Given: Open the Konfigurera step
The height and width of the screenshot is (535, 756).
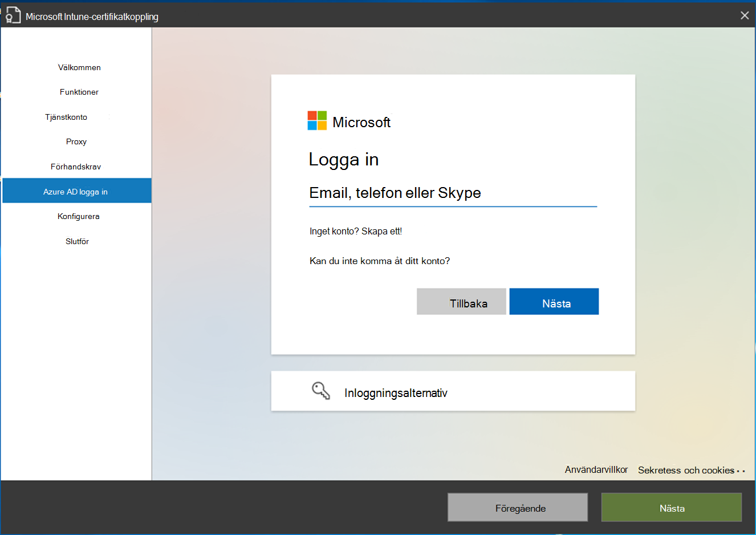Looking at the screenshot, I should (x=79, y=216).
